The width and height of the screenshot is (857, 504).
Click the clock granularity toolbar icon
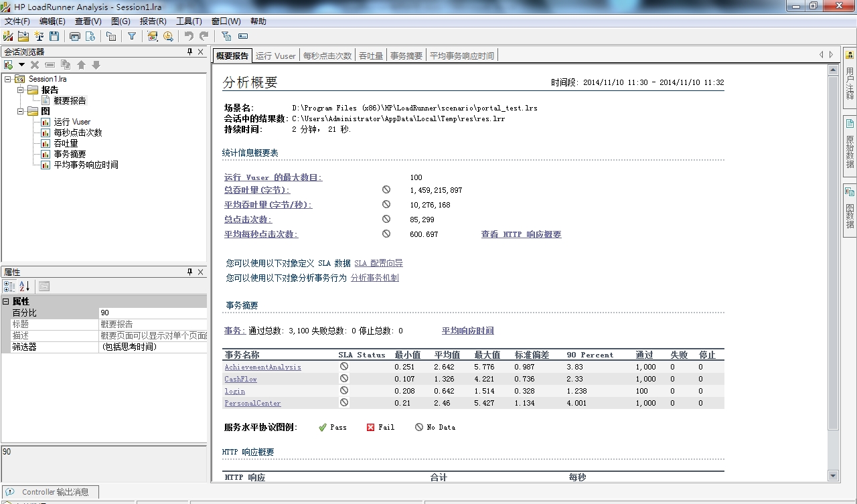(x=168, y=36)
